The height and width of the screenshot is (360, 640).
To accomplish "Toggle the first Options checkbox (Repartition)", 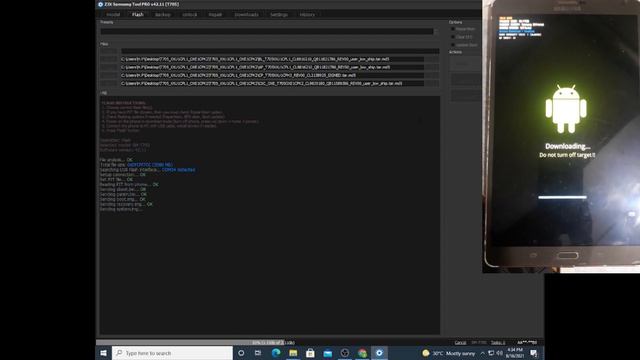I will (x=453, y=29).
